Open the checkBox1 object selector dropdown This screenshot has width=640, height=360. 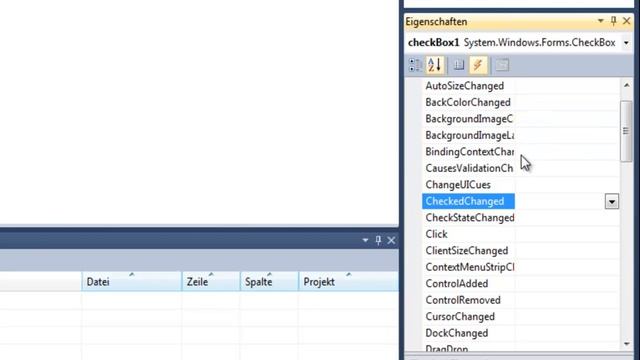pos(626,43)
